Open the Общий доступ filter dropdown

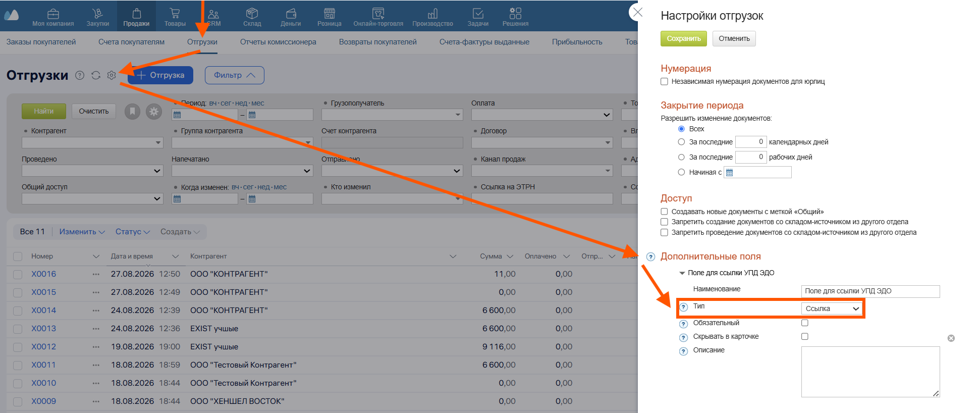click(92, 199)
